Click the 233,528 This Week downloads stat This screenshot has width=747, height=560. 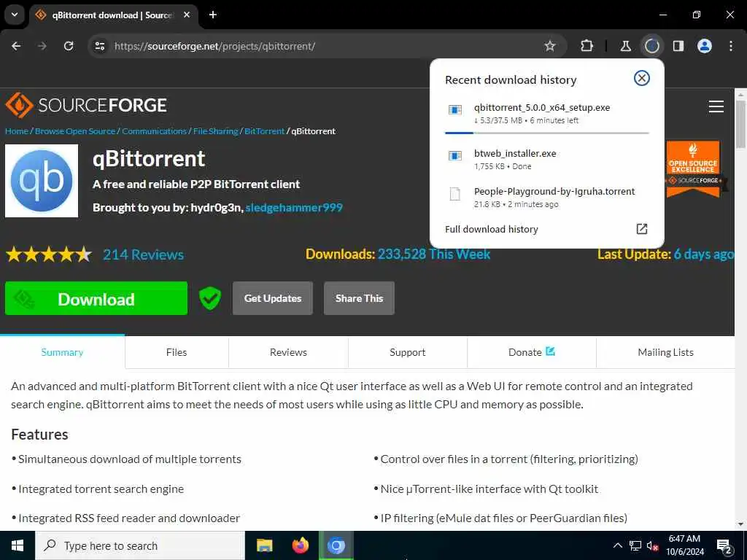[434, 254]
